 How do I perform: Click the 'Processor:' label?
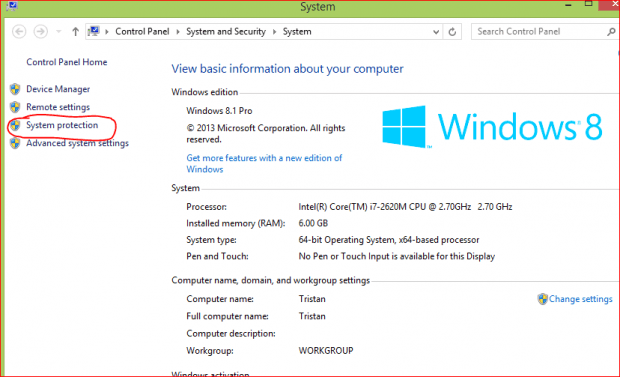tap(206, 207)
